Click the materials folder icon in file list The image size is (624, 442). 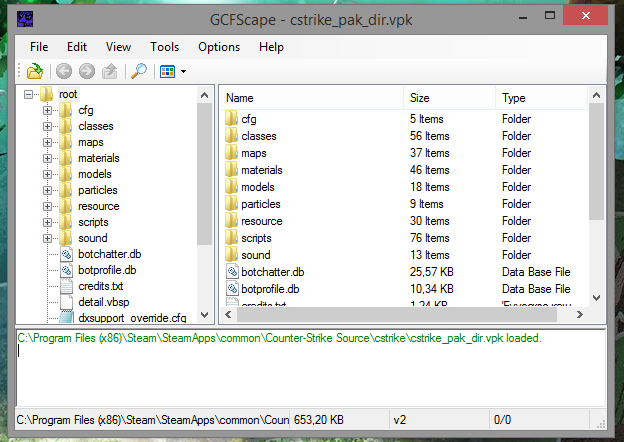(232, 170)
